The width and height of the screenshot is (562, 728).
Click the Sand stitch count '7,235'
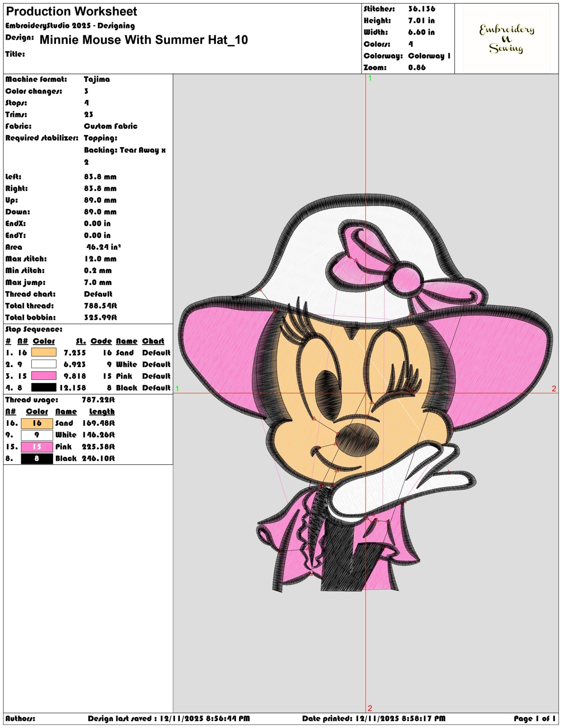(75, 353)
